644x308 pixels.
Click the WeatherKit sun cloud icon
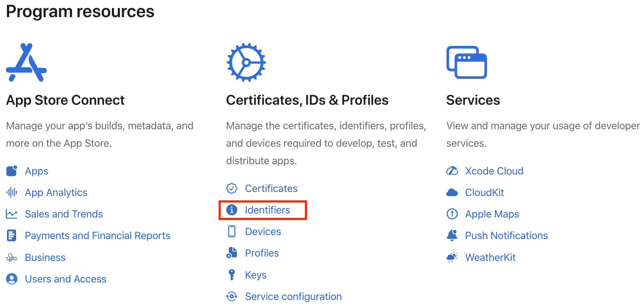click(x=452, y=257)
